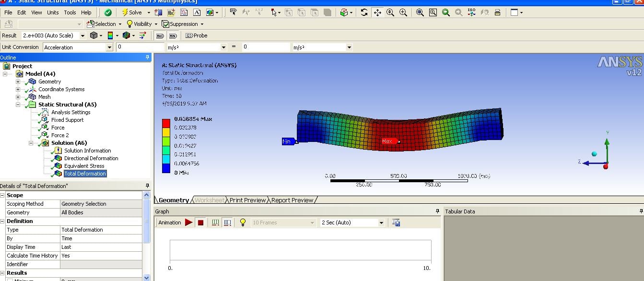The image size is (644, 281).
Task: Play the deformation animation
Action: (x=188, y=222)
